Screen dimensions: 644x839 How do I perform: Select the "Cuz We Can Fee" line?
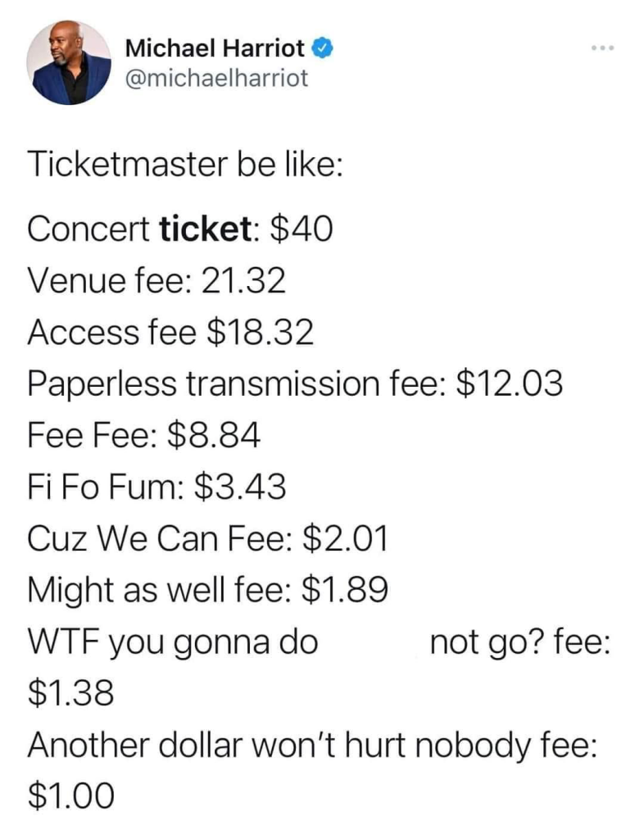[x=206, y=539]
